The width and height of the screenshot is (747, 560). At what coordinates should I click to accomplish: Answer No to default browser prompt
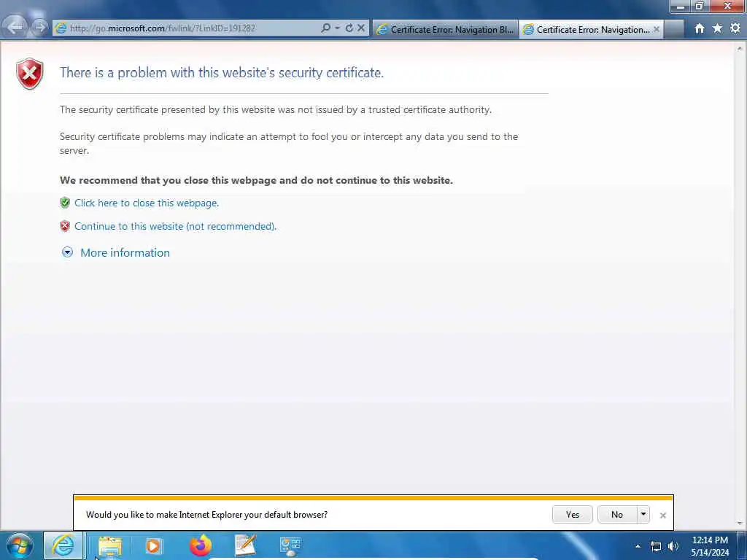[x=617, y=515]
